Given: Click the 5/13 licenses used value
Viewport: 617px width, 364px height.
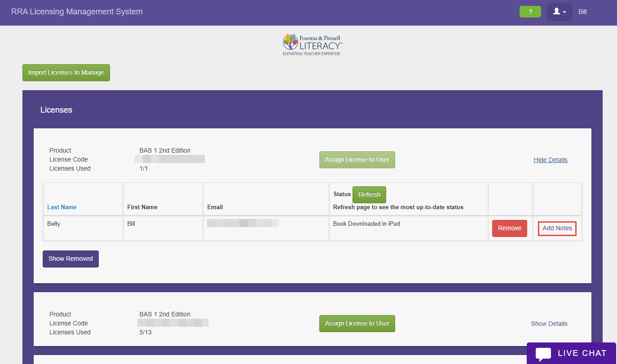Looking at the screenshot, I should (145, 333).
